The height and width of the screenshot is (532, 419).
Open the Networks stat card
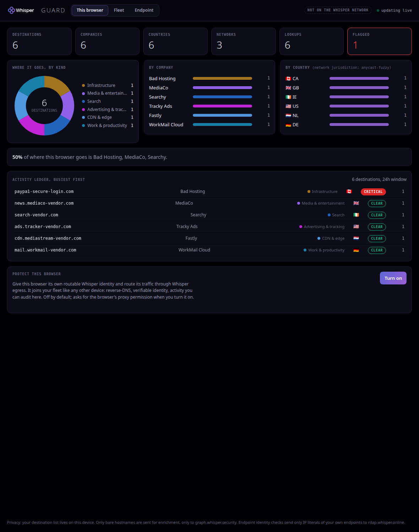244,41
